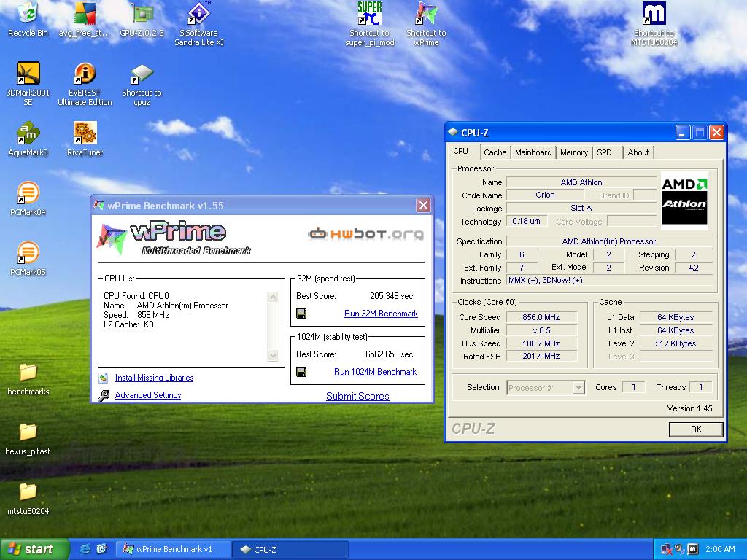Screen dimensions: 747x560
Task: Click the Multiplier value x 8.5
Action: pyautogui.click(x=541, y=330)
